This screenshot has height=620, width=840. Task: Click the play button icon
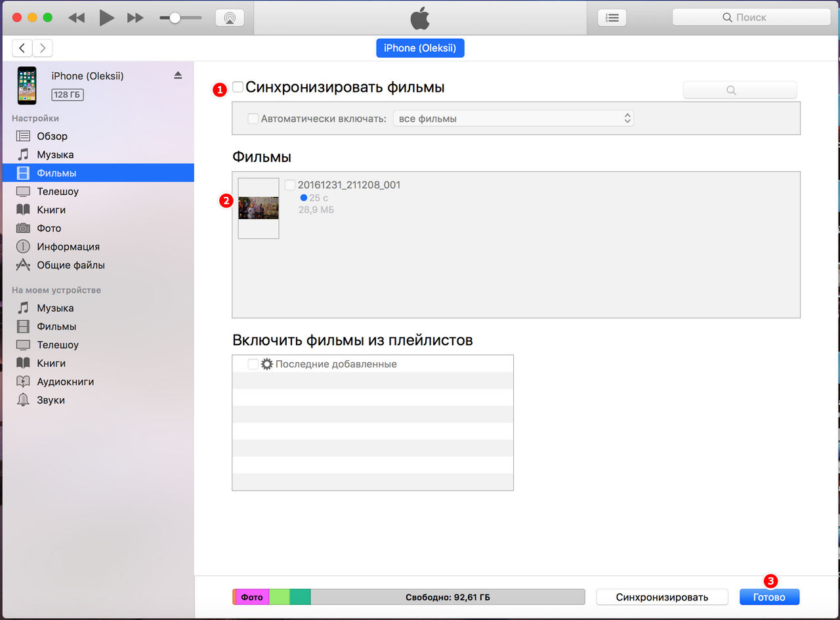point(106,18)
